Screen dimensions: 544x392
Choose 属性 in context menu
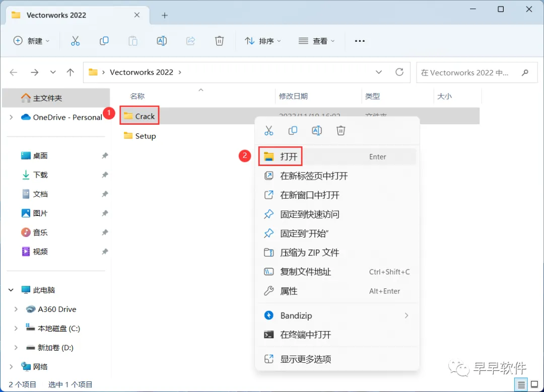(337, 291)
